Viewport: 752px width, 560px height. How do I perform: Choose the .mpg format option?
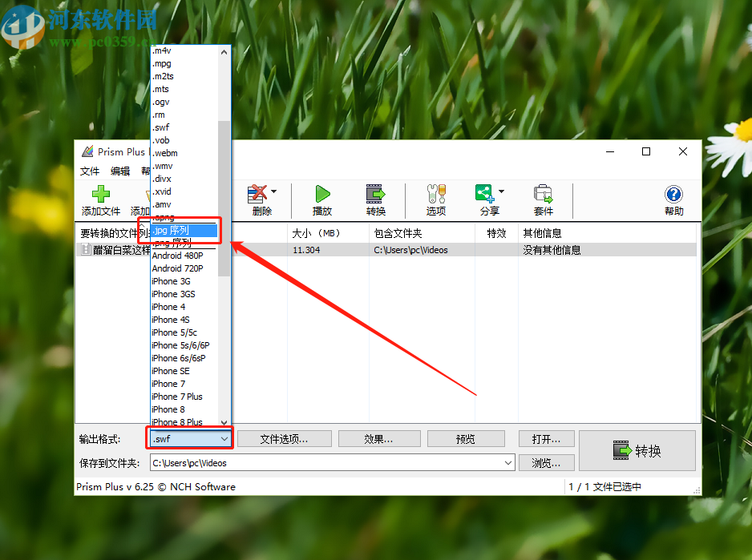pyautogui.click(x=184, y=63)
